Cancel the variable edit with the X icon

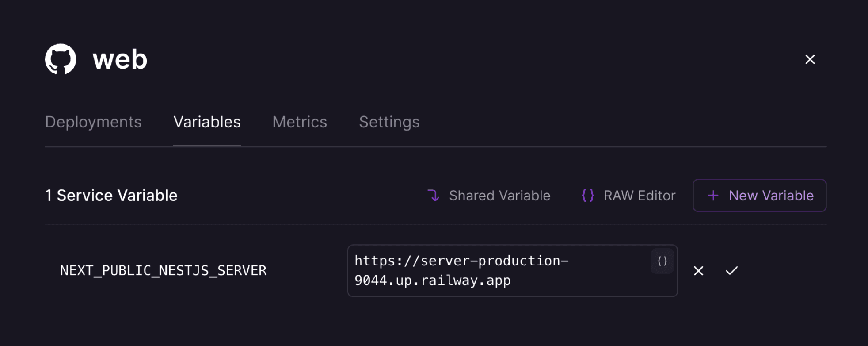[x=698, y=271]
